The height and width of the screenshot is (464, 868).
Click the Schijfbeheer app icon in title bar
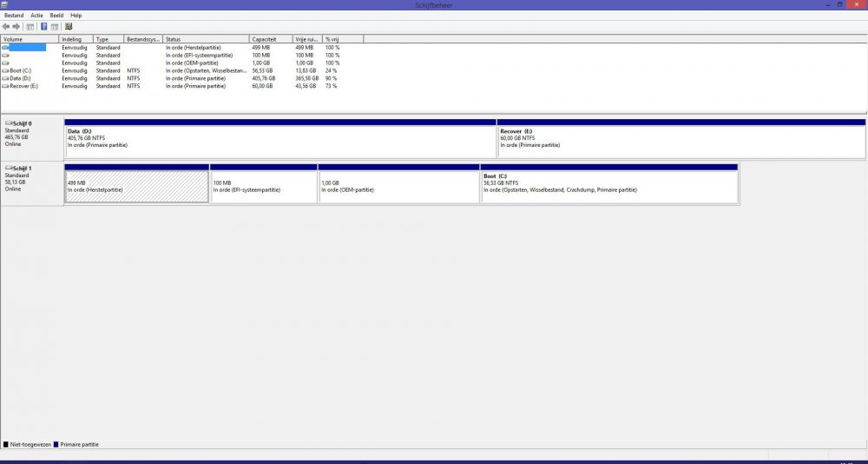(x=4, y=4)
